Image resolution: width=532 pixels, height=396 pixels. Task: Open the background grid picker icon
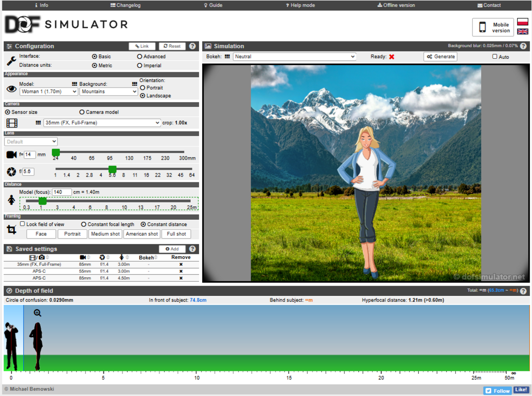coord(135,84)
